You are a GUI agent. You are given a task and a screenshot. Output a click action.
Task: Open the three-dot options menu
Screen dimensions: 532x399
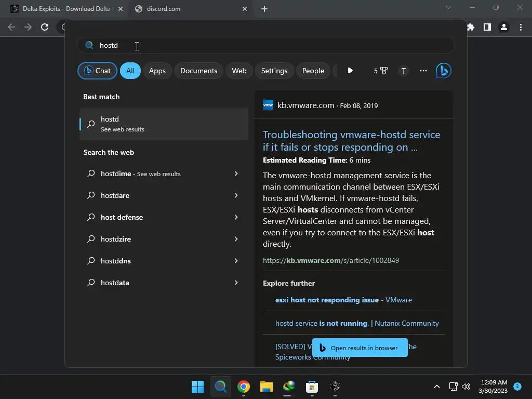click(423, 71)
